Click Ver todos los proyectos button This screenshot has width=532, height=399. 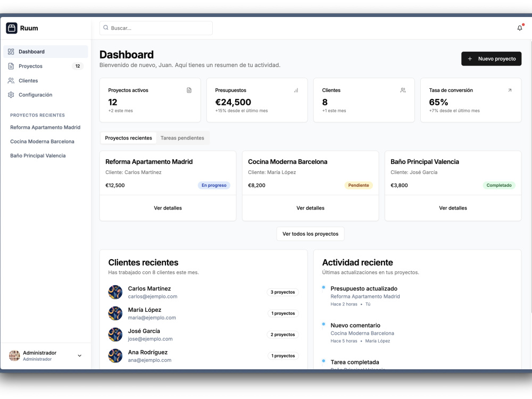[311, 234]
